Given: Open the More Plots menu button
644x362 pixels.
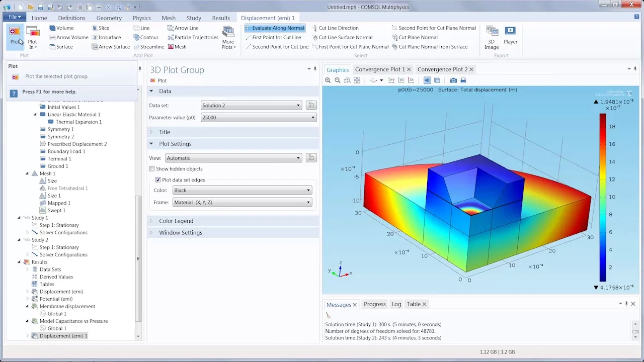Looking at the screenshot, I should pos(228,38).
